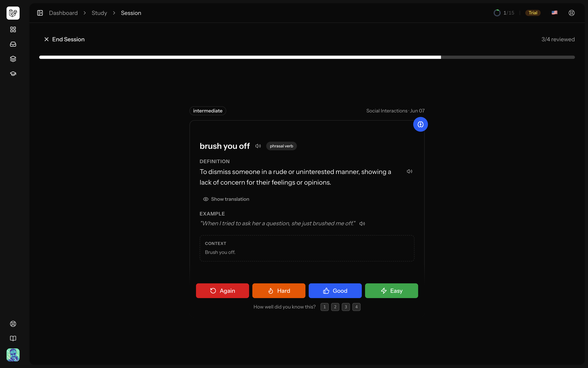Rate the card Again
This screenshot has height=368, width=588.
223,291
